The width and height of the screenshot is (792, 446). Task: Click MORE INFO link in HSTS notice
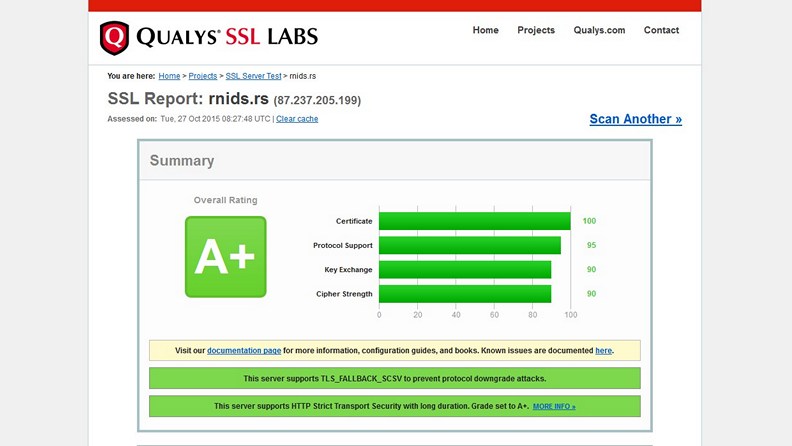click(x=554, y=407)
